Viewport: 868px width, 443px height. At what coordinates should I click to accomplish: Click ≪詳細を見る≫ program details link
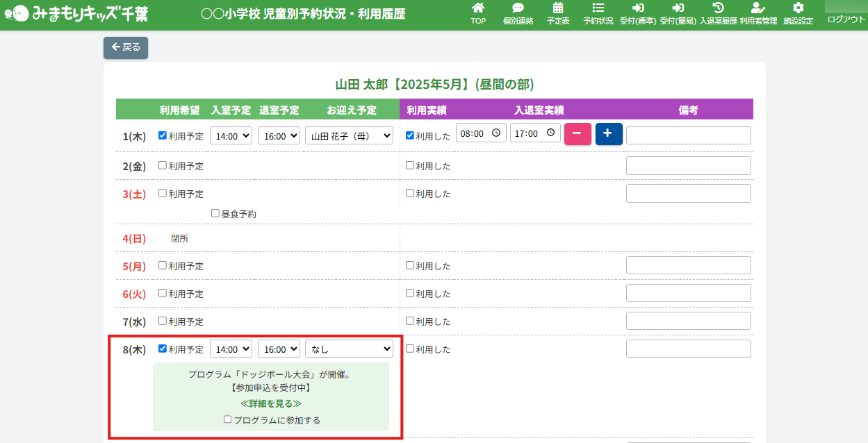click(x=271, y=403)
